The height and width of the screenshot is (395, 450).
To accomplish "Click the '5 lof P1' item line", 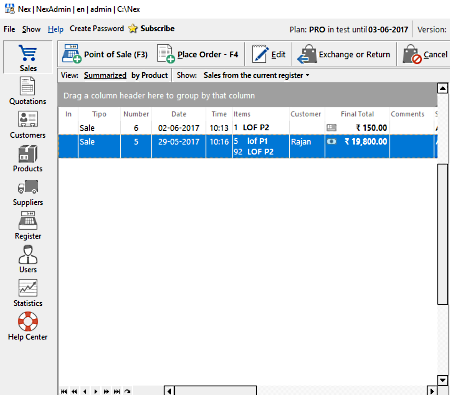I will point(251,141).
